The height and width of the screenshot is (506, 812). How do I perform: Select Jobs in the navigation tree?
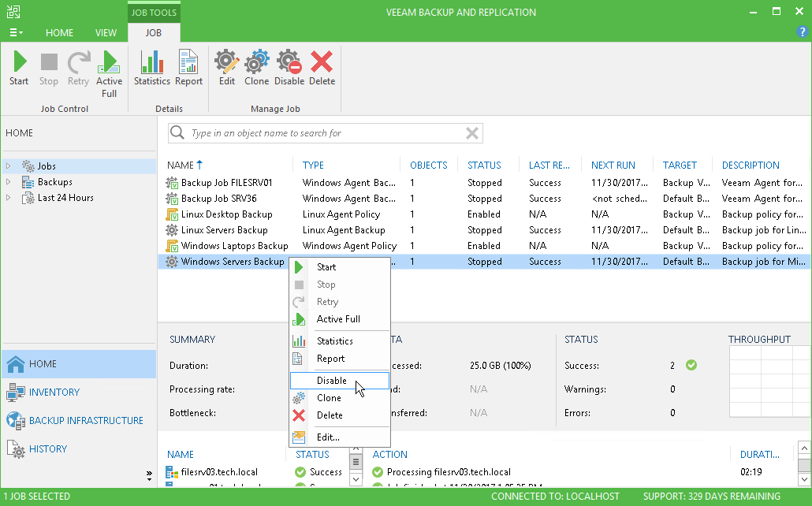pyautogui.click(x=47, y=166)
